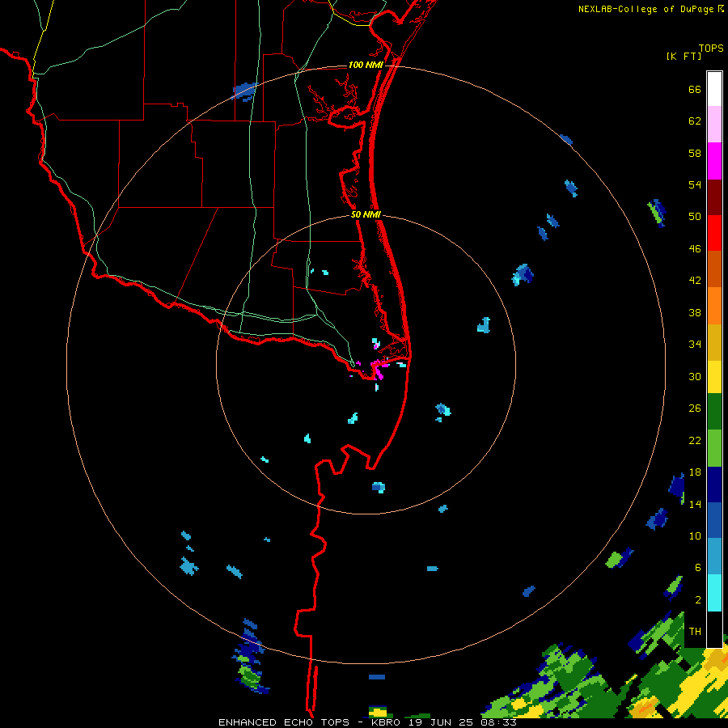Click the legend value '18'
Viewport: 728px width, 728px height.
[x=695, y=472]
